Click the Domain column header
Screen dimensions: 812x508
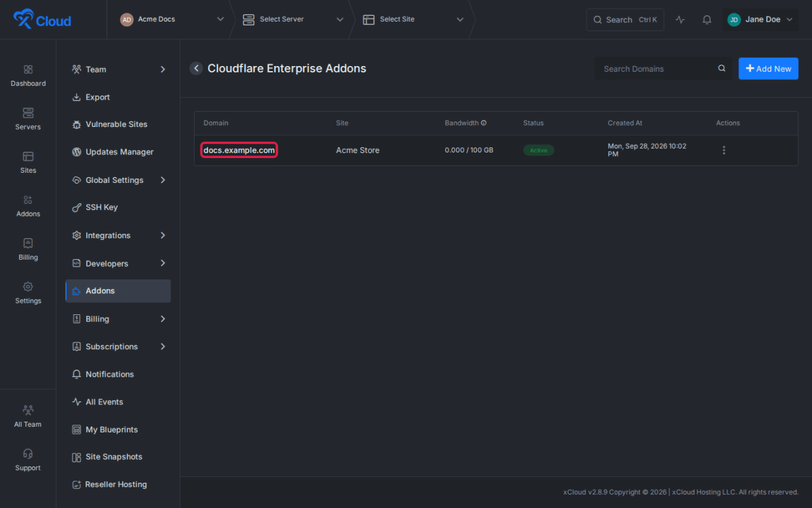click(x=216, y=123)
